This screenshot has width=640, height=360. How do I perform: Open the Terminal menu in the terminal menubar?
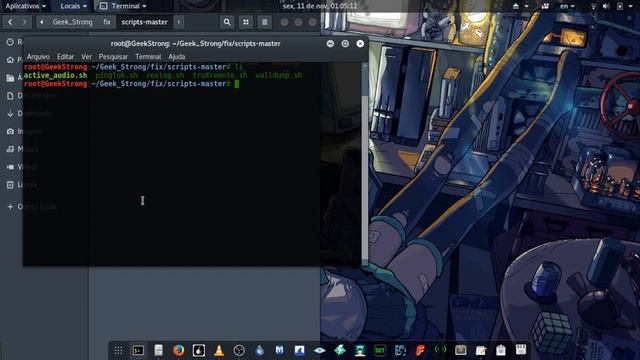pyautogui.click(x=148, y=57)
